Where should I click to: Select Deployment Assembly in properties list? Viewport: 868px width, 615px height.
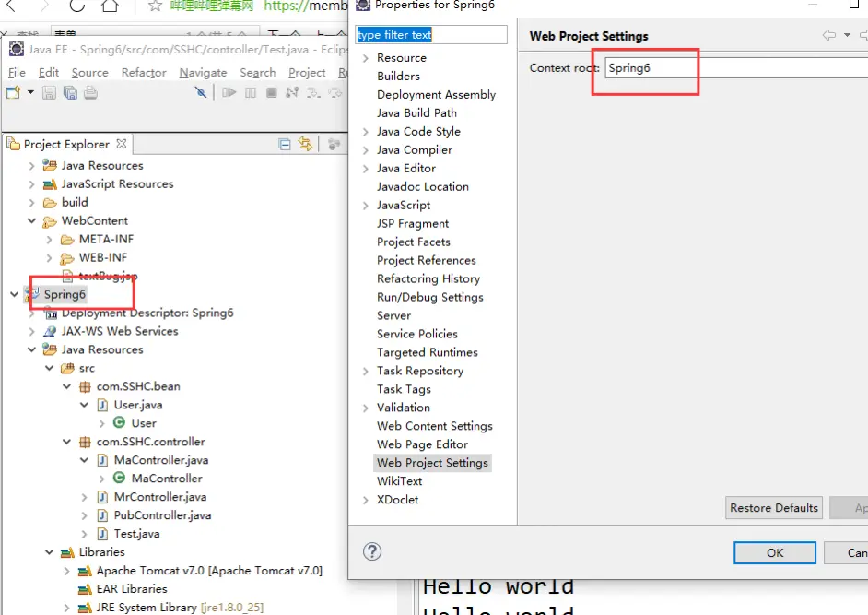[x=436, y=94]
